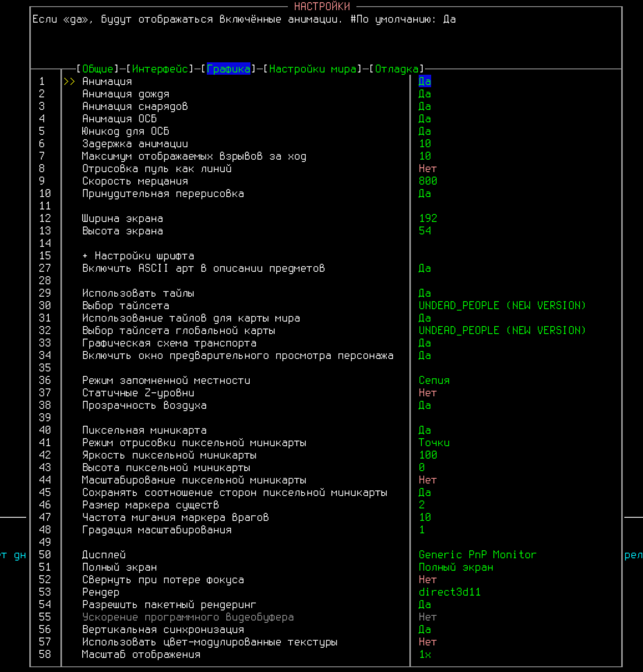Viewport: 643px width, 672px height.
Task: Toggle the Анимация value Да
Action: pyautogui.click(x=425, y=81)
